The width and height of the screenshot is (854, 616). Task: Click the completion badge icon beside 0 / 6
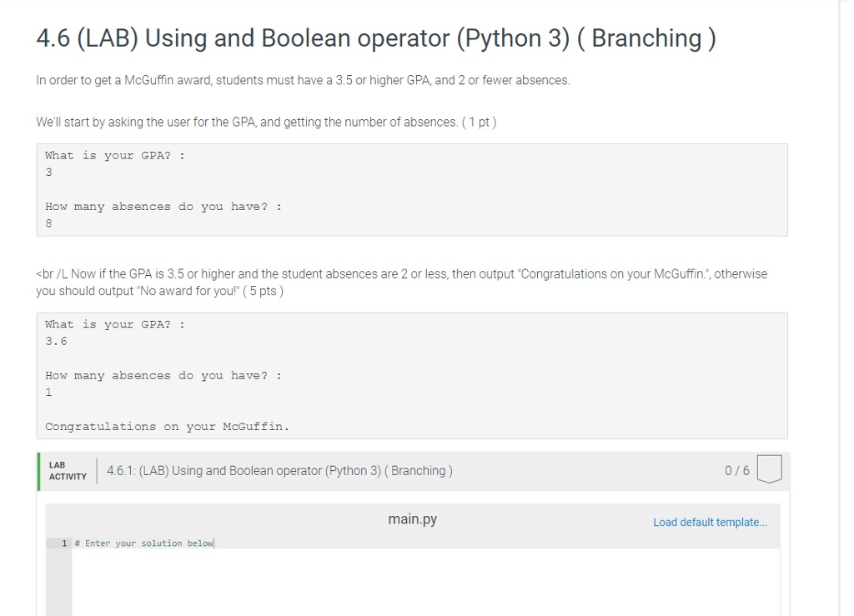pos(769,470)
